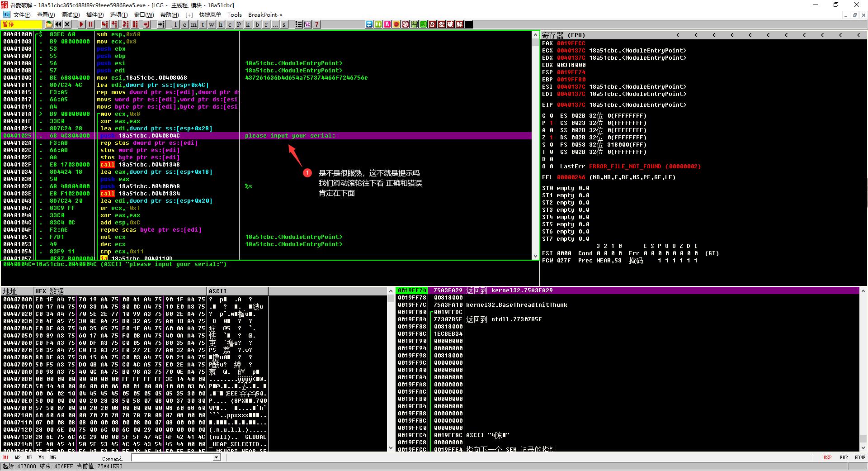This screenshot has width=868, height=471.
Task: Click the ESP button in status bar
Action: coord(827,457)
